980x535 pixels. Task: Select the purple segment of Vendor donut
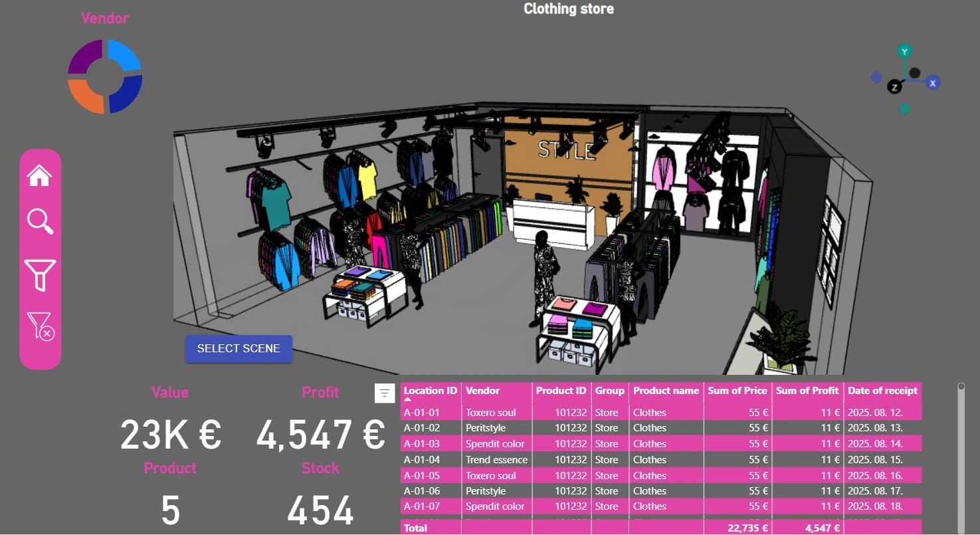click(x=84, y=56)
